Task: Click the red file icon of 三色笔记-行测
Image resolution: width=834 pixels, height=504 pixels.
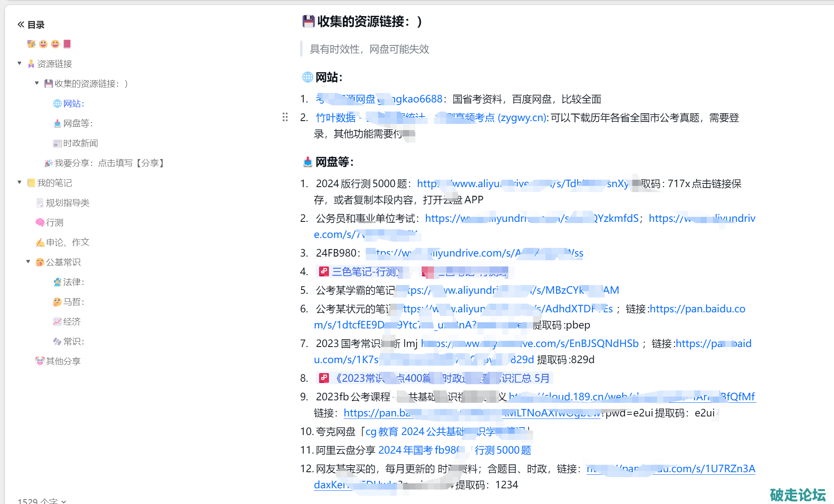Action: tap(324, 271)
